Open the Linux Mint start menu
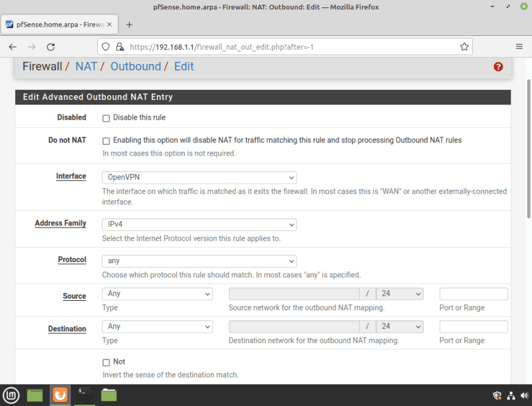The height and width of the screenshot is (406, 532). pyautogui.click(x=11, y=395)
